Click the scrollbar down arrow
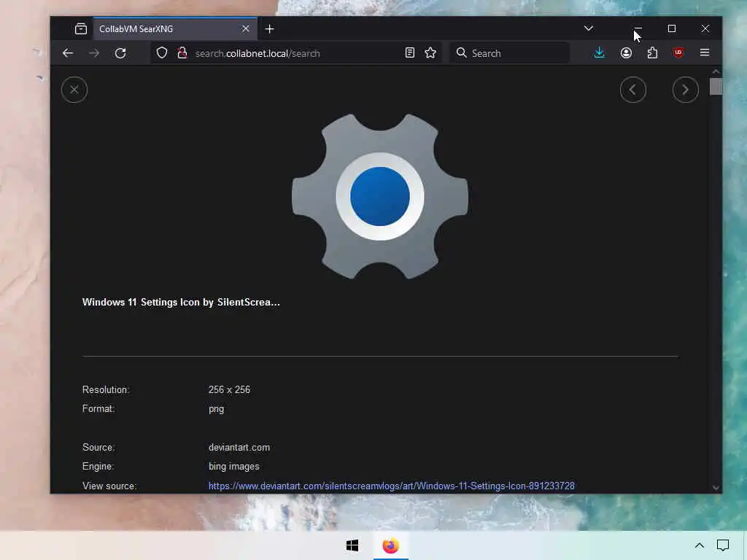Viewport: 747px width, 560px height. tap(716, 488)
